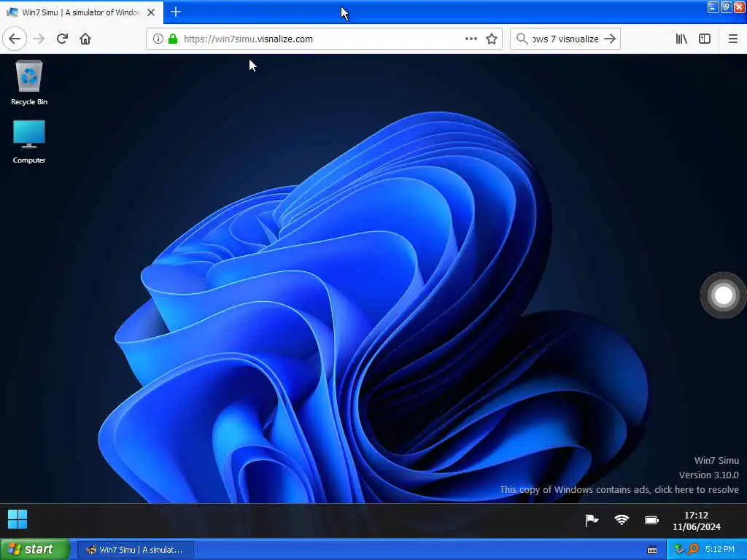747x560 pixels.
Task: Click the green tray icon beside magnifier
Action: coord(679,549)
